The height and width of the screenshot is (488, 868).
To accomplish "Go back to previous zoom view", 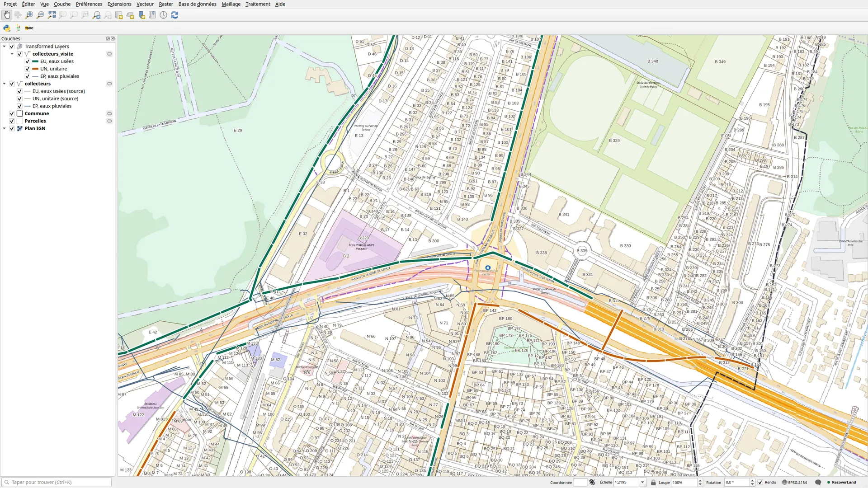I will point(96,15).
